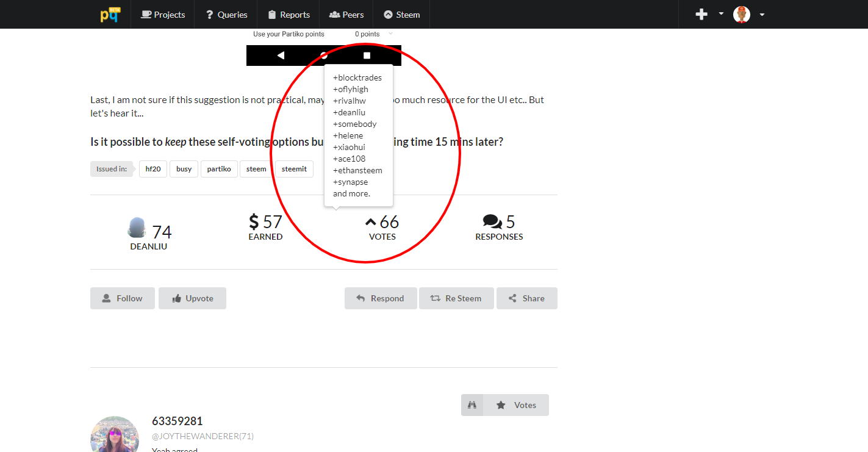Screen dimensions: 868x452
Task: Select +synapse in the voters popup
Action: click(351, 182)
